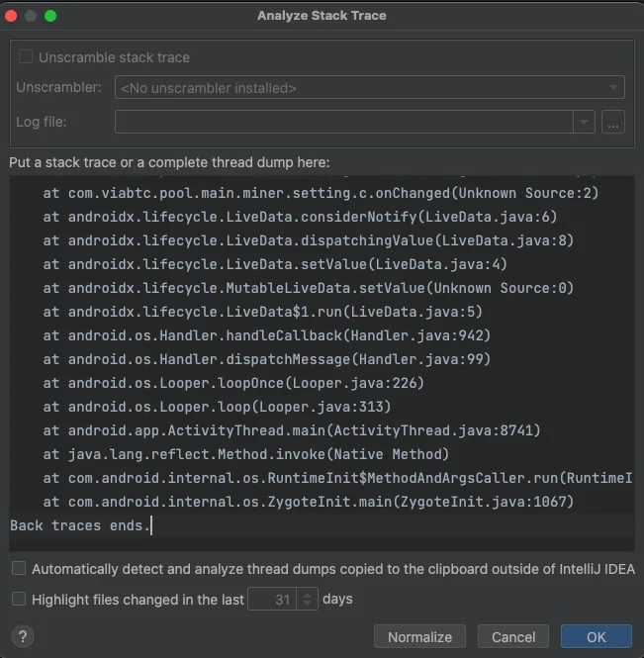Enable Highlight files changed checkbox

point(19,599)
